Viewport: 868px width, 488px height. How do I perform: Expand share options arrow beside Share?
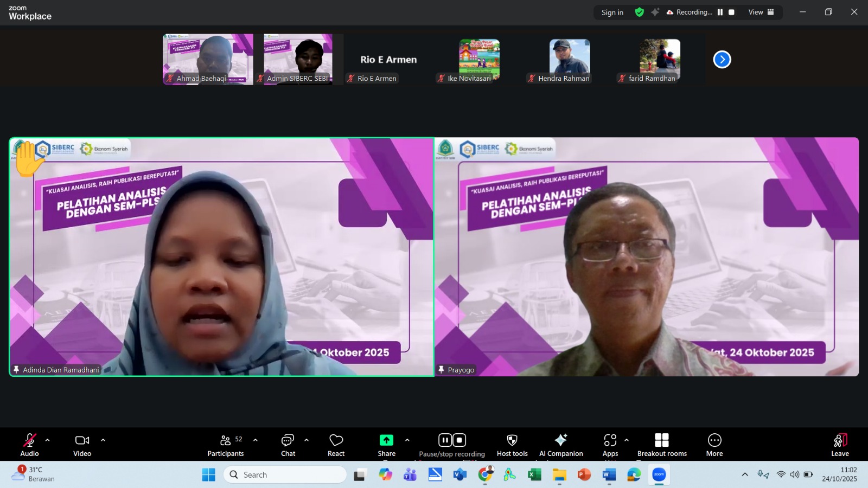tap(407, 440)
